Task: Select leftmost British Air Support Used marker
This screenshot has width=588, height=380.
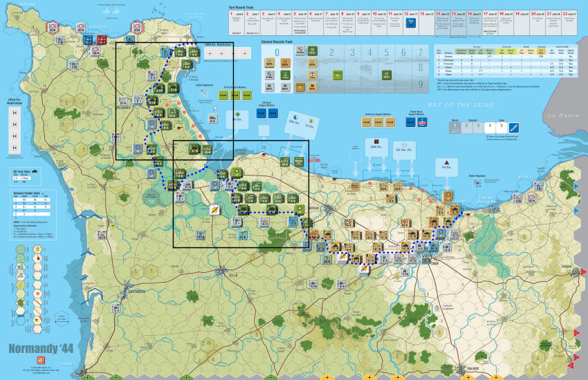Action: click(x=367, y=122)
